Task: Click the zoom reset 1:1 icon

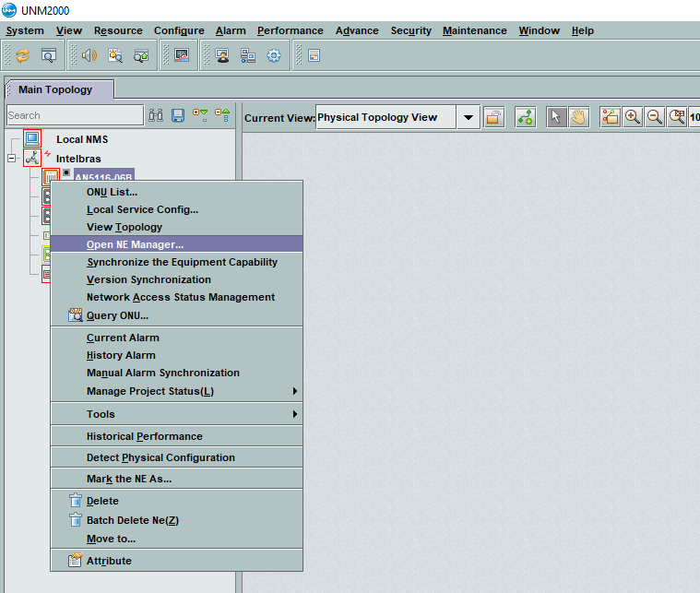Action: [677, 117]
